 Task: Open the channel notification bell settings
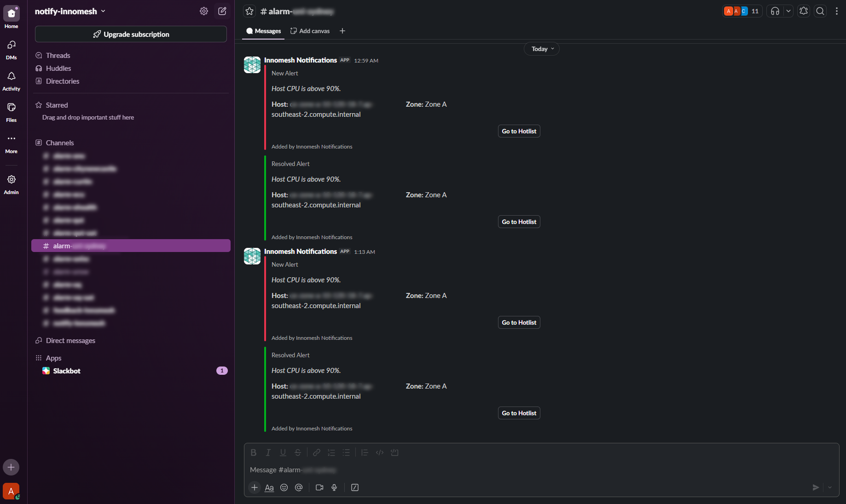click(x=804, y=11)
